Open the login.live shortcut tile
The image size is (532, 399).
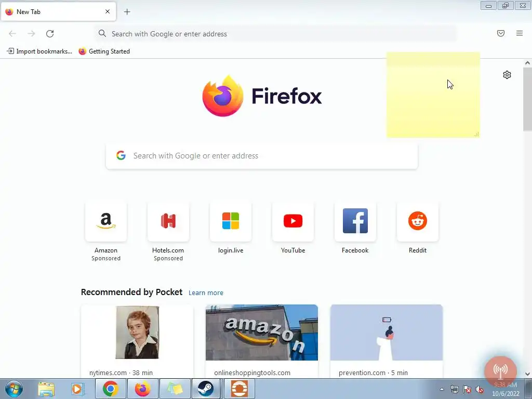click(x=231, y=221)
